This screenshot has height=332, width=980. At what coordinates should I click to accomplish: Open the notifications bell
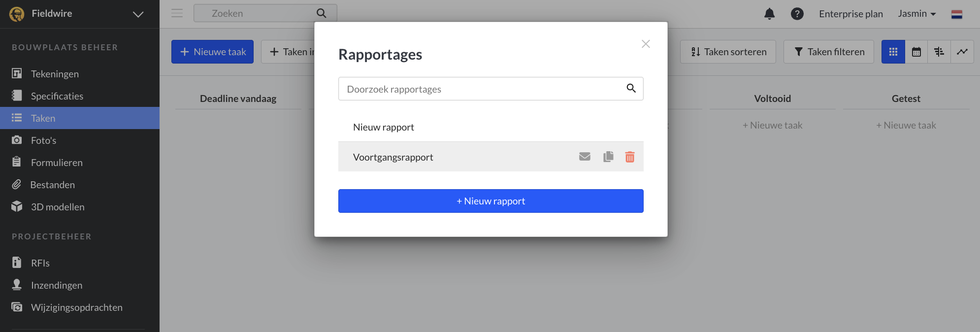point(769,14)
